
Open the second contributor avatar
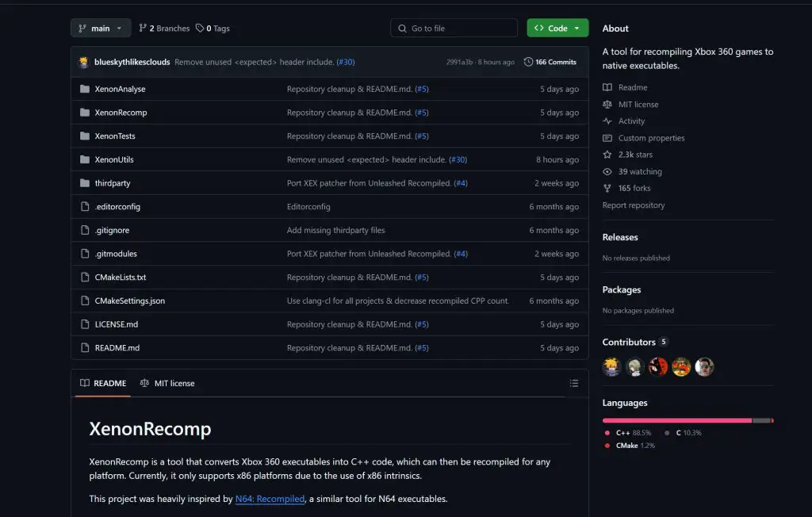635,367
